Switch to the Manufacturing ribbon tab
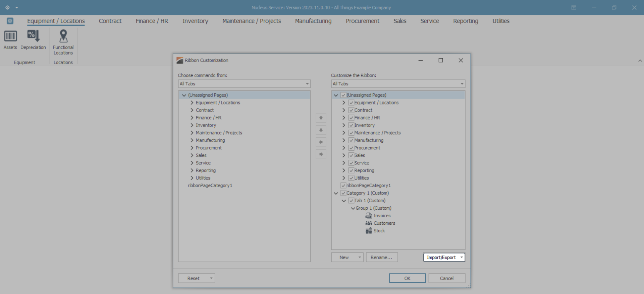Screen dimensions: 644x294 (x=313, y=21)
